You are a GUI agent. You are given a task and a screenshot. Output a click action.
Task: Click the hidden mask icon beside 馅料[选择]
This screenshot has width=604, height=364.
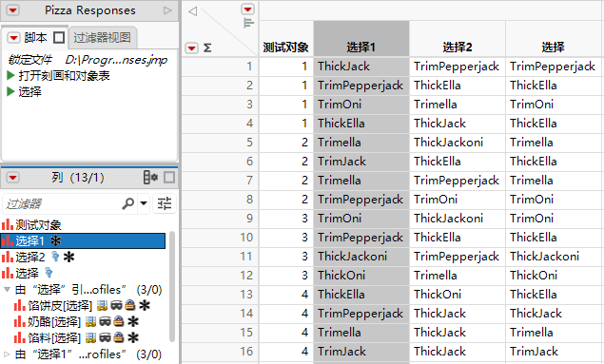105,337
